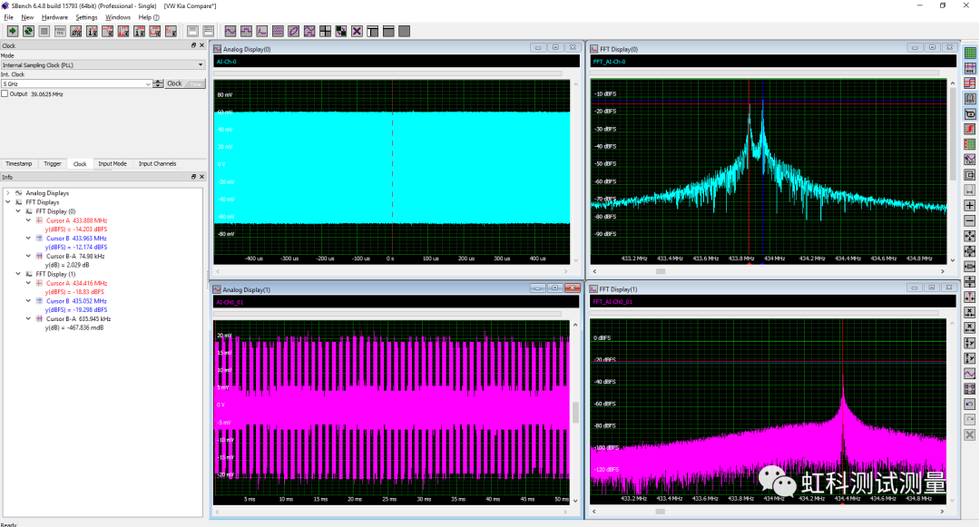The height and width of the screenshot is (527, 980).
Task: Switch to the Trigger tab
Action: (x=54, y=164)
